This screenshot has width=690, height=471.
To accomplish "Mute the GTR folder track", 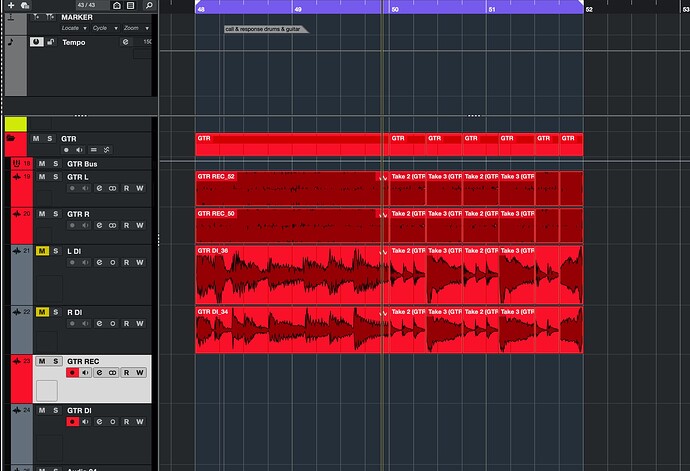I will [x=36, y=138].
